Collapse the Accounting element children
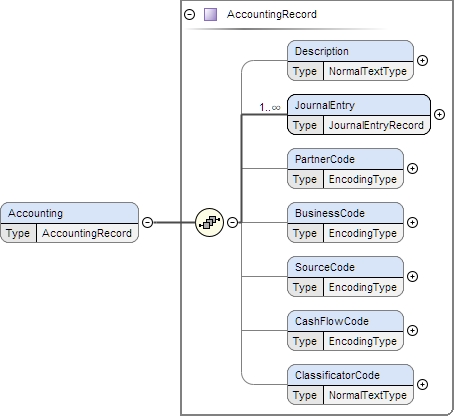The image size is (455, 417). (147, 222)
